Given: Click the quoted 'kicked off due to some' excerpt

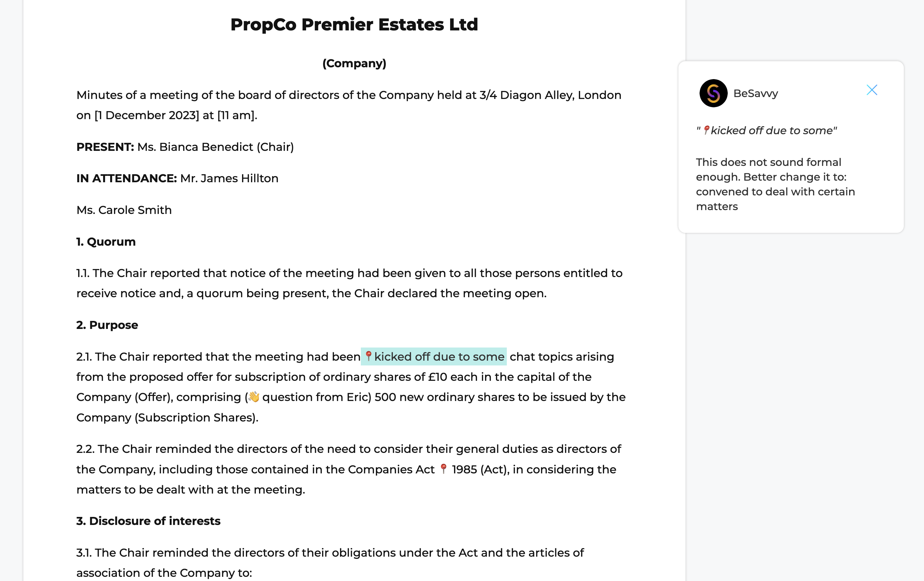Looking at the screenshot, I should 767,130.
